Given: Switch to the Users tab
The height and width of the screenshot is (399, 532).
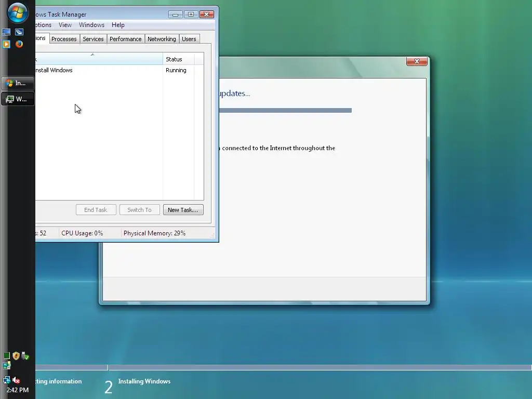Looking at the screenshot, I should tap(189, 39).
